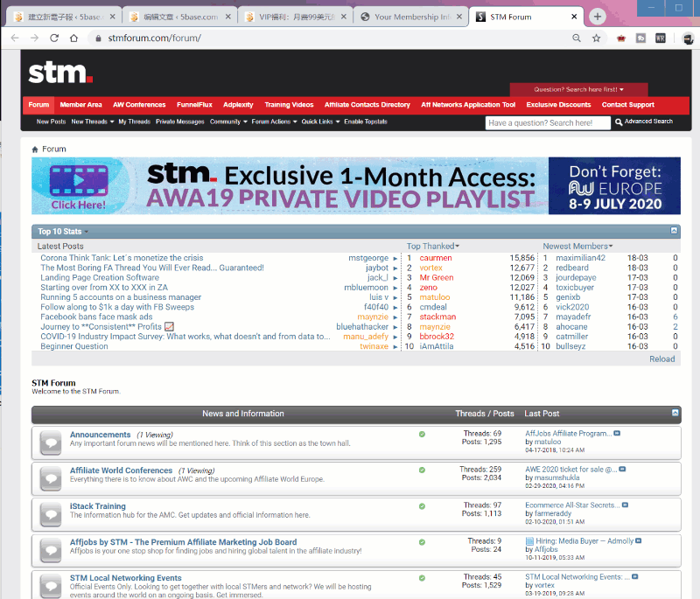Open Aff Networks Application Tool tab
700x599 pixels.
tap(468, 105)
